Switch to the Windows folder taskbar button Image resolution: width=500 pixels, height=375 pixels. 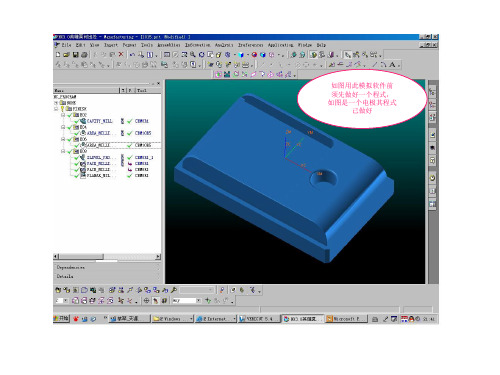[172, 319]
